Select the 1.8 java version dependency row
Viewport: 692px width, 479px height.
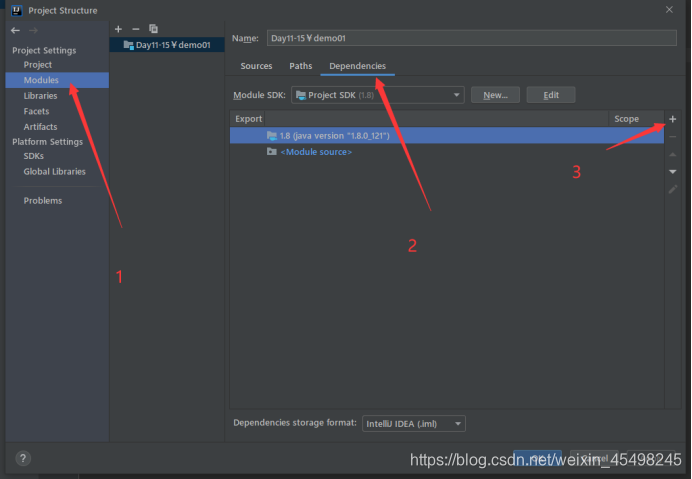tap(447, 136)
